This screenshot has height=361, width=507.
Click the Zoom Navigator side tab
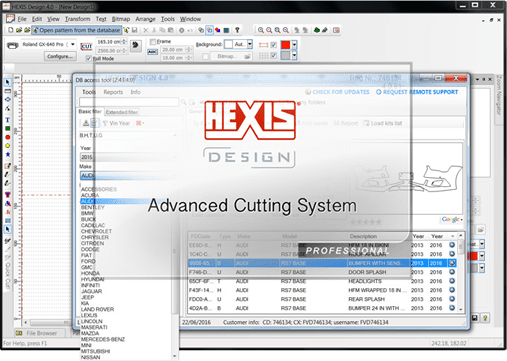(x=499, y=96)
